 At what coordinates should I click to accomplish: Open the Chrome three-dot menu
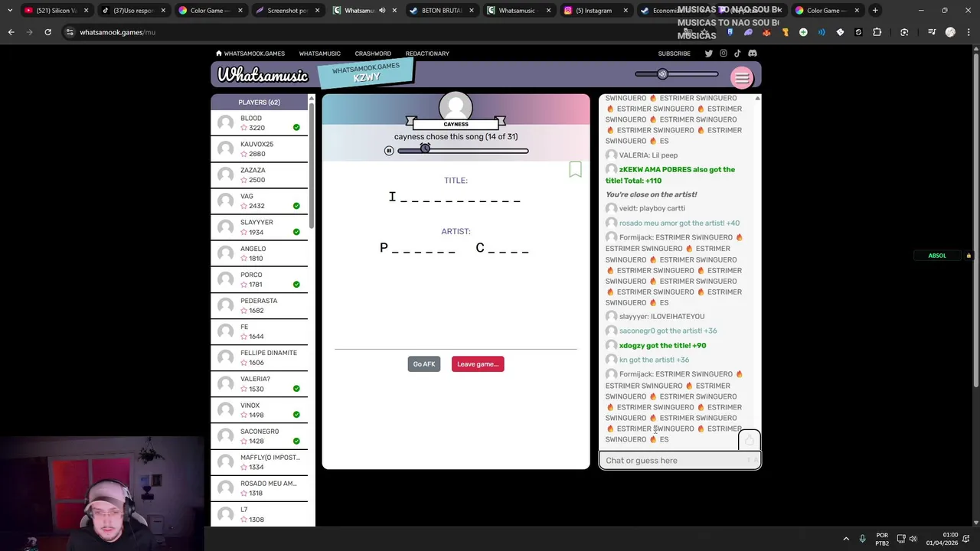pos(969,32)
